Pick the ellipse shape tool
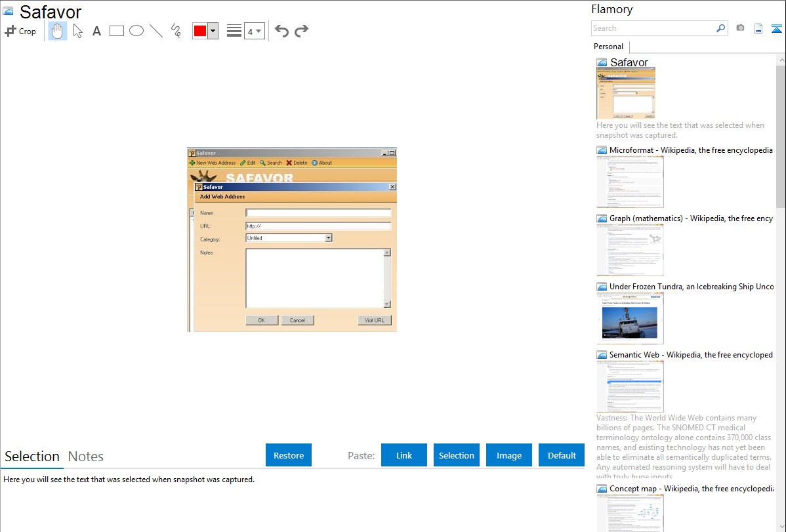The width and height of the screenshot is (786, 532). [x=136, y=31]
